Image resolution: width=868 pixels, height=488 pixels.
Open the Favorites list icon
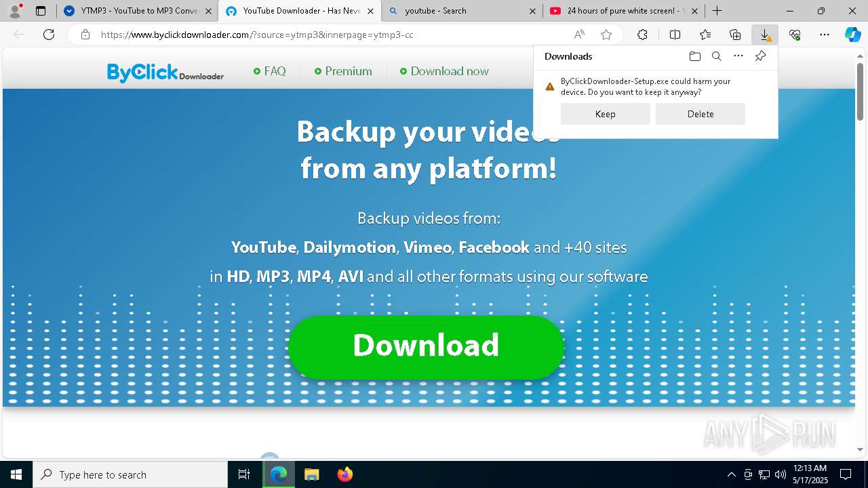[x=705, y=35]
